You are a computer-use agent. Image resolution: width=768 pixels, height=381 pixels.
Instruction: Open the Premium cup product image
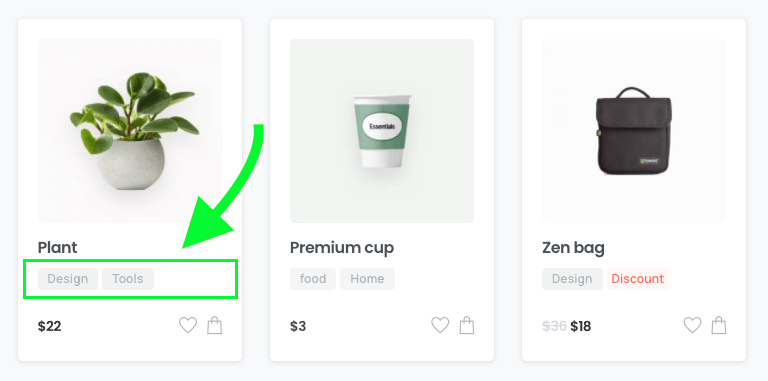click(x=382, y=131)
